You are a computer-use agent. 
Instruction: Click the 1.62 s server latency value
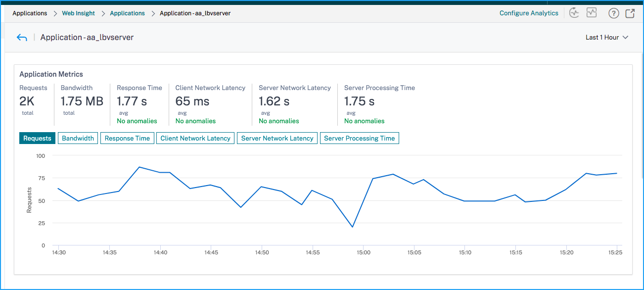tap(274, 101)
